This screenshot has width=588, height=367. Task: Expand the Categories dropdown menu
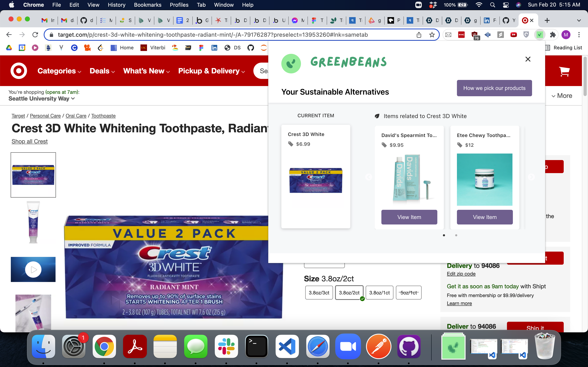pyautogui.click(x=59, y=71)
